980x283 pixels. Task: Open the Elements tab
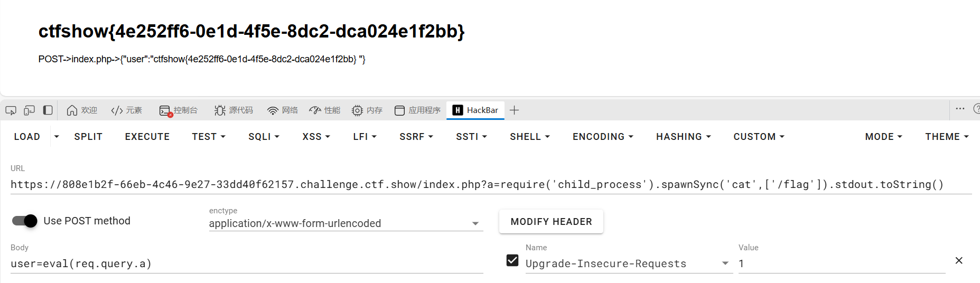pos(127,110)
